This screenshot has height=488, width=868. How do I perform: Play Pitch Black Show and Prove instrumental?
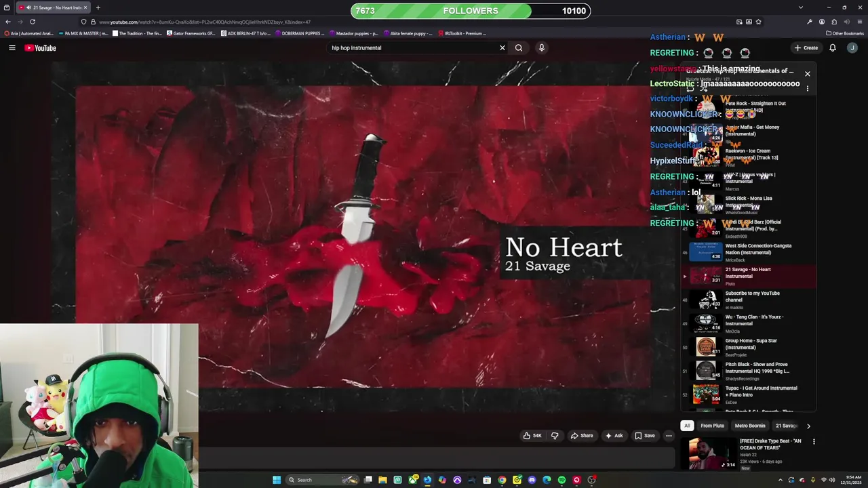(749, 371)
